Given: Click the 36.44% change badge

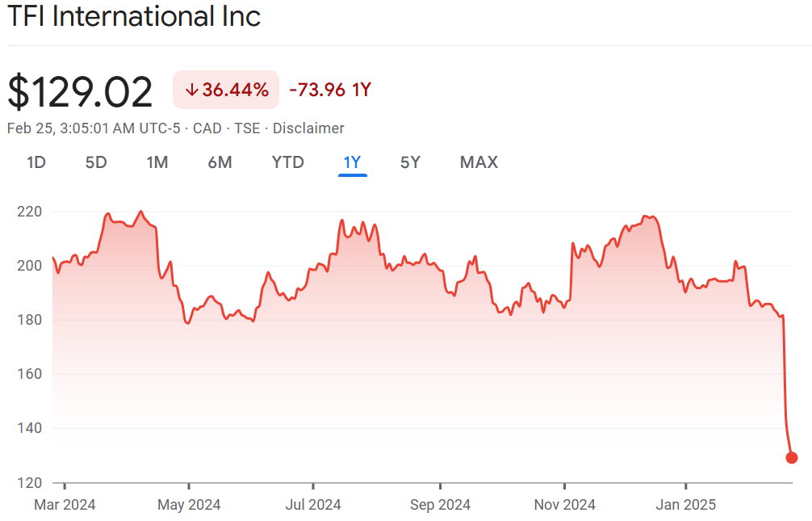Looking at the screenshot, I should 226,90.
